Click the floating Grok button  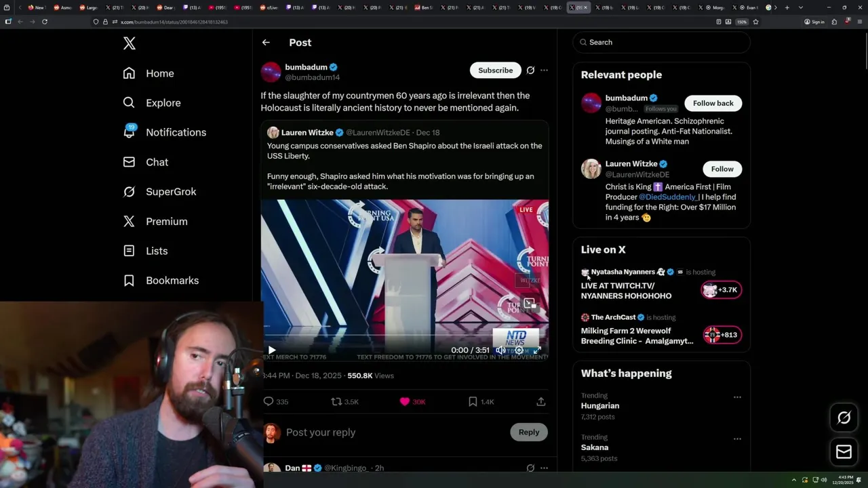(844, 418)
